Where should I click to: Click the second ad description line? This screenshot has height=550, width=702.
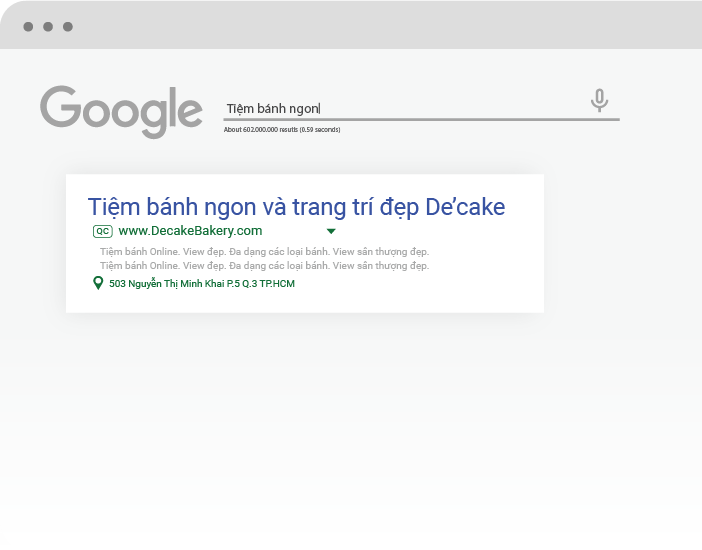[x=264, y=266]
